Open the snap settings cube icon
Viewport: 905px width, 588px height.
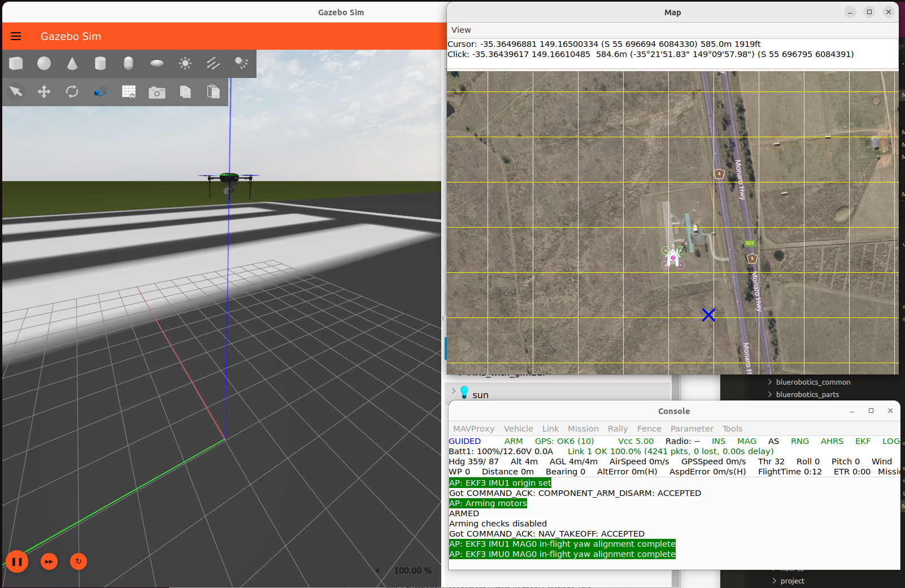pos(101,92)
